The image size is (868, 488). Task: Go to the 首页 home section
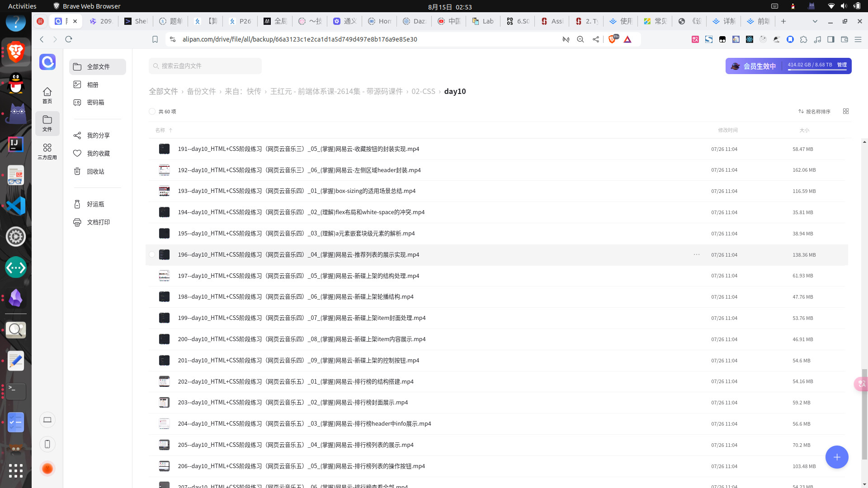click(47, 95)
